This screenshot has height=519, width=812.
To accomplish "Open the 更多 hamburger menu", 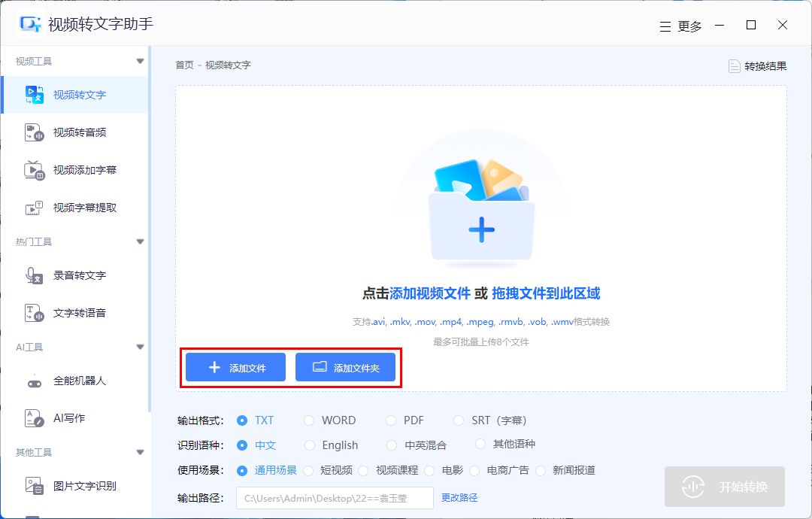I will point(680,26).
